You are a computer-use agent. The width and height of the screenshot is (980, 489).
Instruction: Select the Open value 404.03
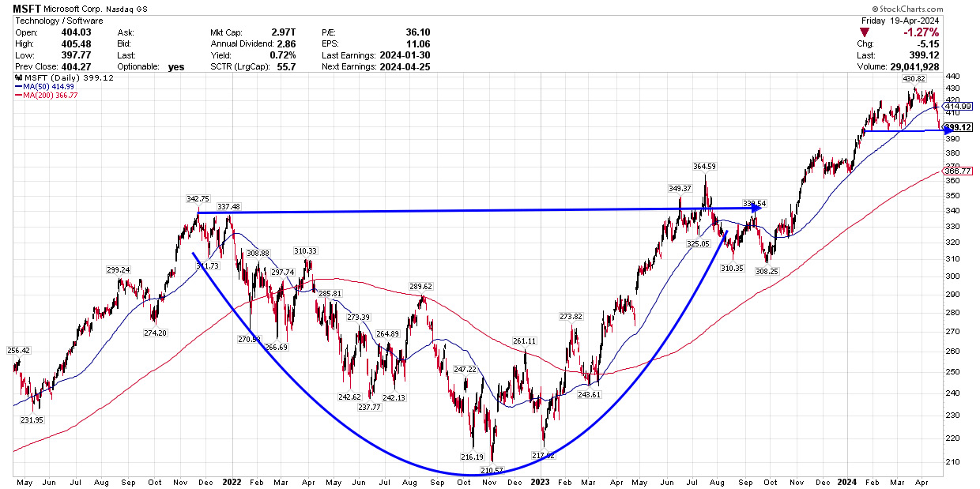[77, 32]
